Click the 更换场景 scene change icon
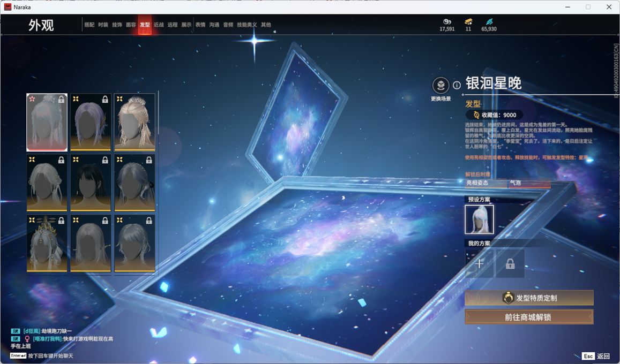 tap(440, 85)
